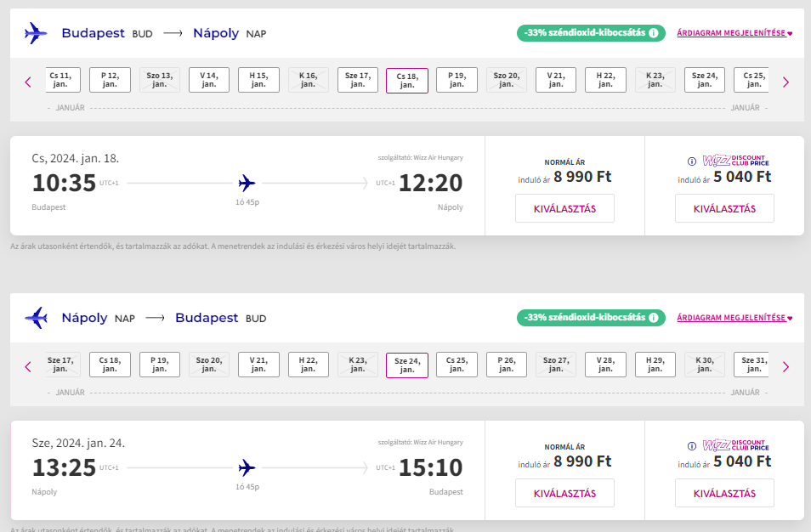The height and width of the screenshot is (532, 811).
Task: Click info icon beside return WIZZ Discount Club price
Action: (x=691, y=446)
